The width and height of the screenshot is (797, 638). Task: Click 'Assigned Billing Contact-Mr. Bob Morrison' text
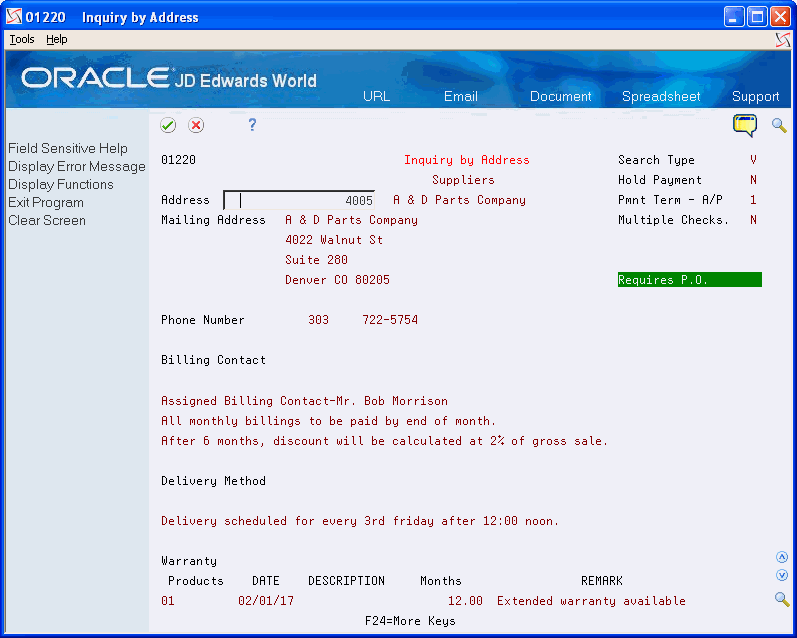click(x=304, y=401)
